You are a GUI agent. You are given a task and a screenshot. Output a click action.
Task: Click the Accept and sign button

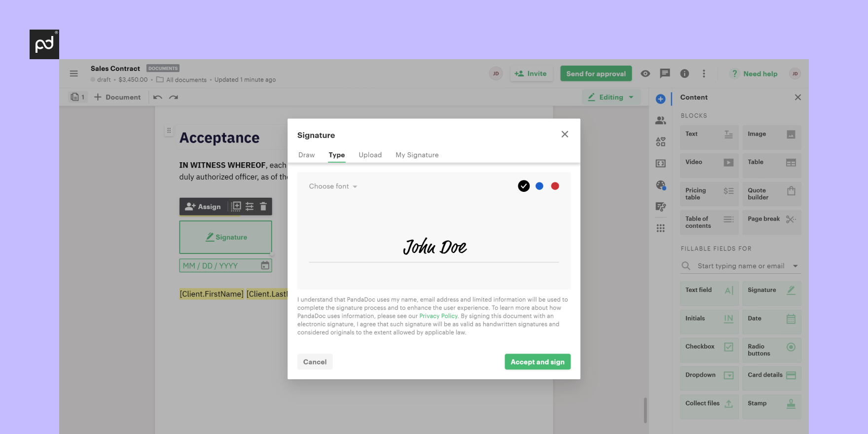point(537,362)
